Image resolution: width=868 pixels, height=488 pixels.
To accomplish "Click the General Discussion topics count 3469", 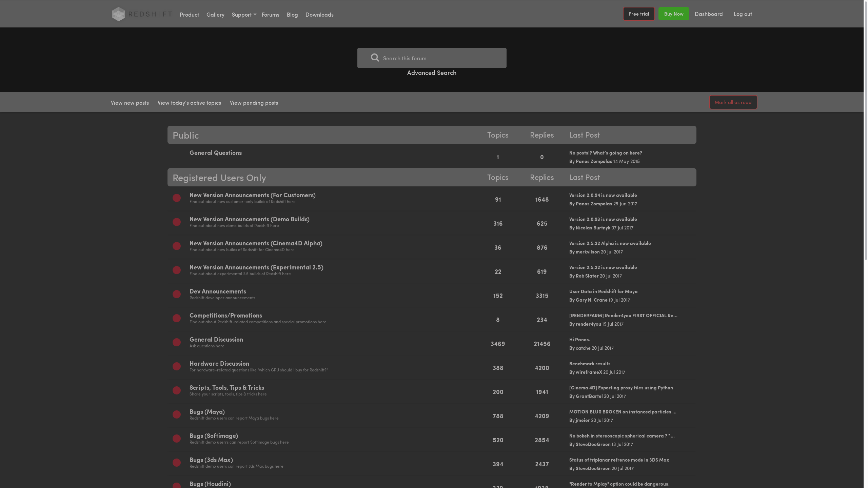I will 498,344.
